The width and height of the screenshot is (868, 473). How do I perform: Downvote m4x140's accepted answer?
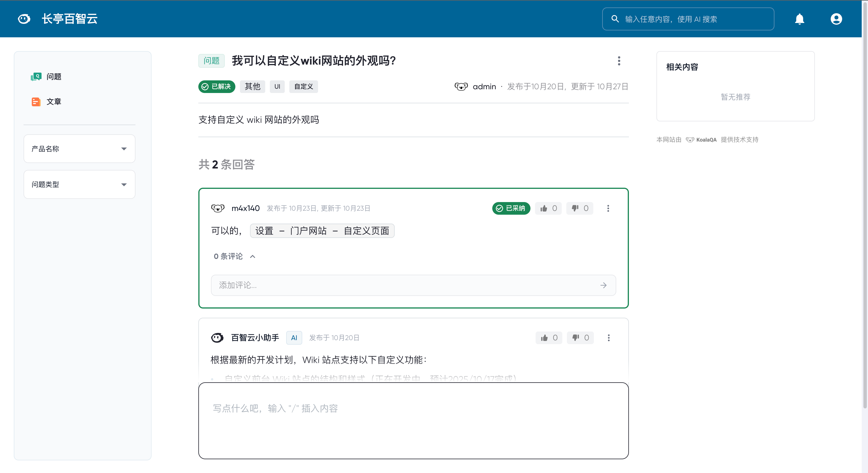tap(580, 208)
